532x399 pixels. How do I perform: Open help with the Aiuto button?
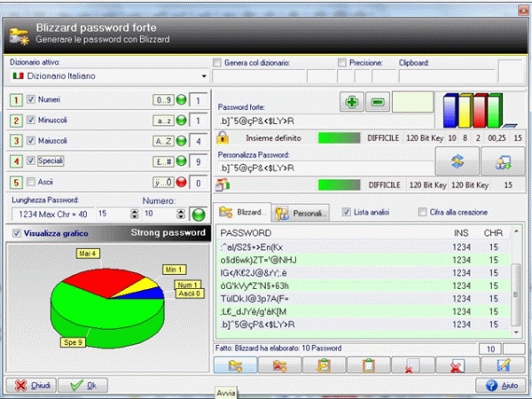(x=502, y=386)
